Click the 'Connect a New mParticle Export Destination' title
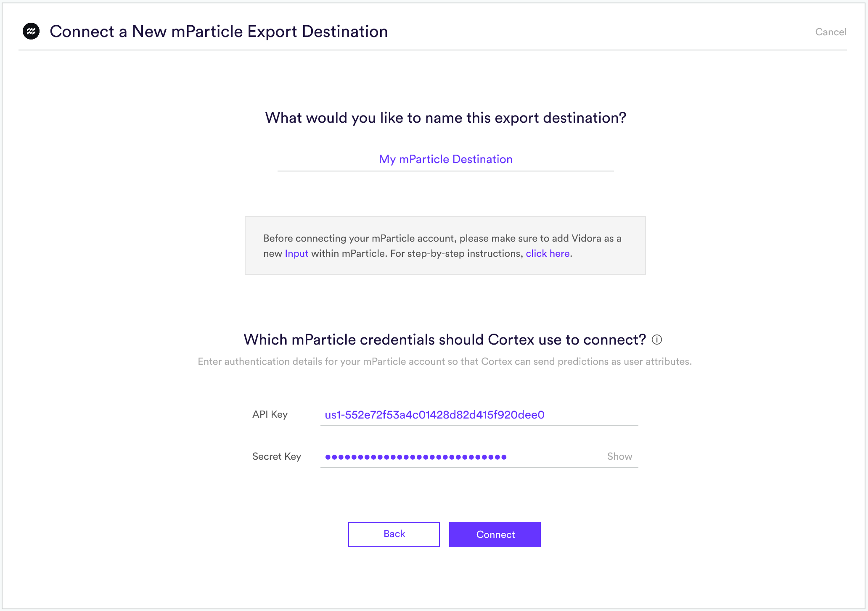Viewport: 868px width, 611px height. point(219,32)
